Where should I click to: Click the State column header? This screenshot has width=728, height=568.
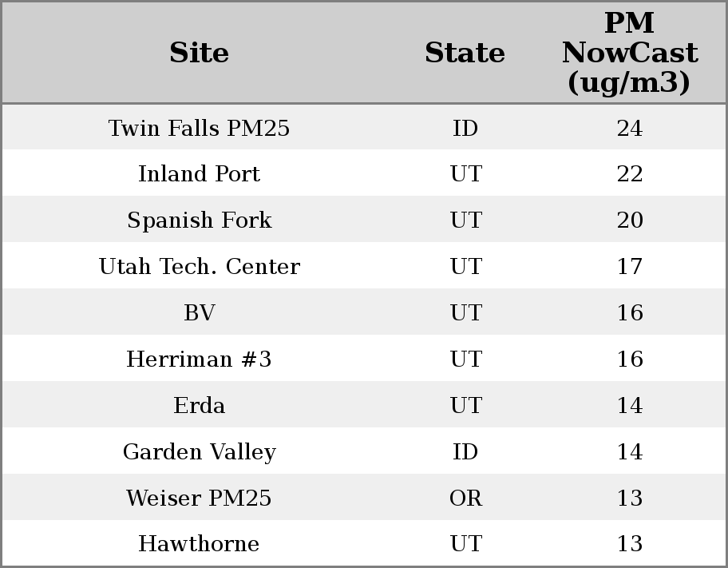pyautogui.click(x=465, y=54)
